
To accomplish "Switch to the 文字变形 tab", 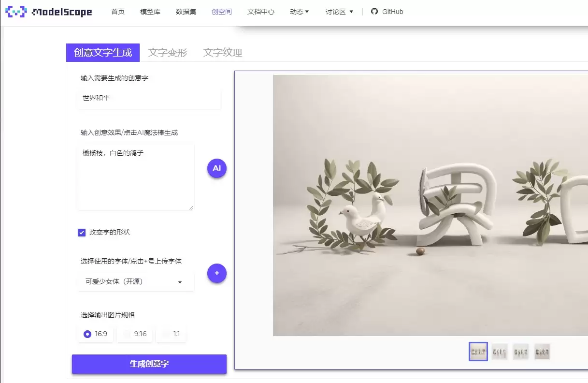I will tap(168, 53).
